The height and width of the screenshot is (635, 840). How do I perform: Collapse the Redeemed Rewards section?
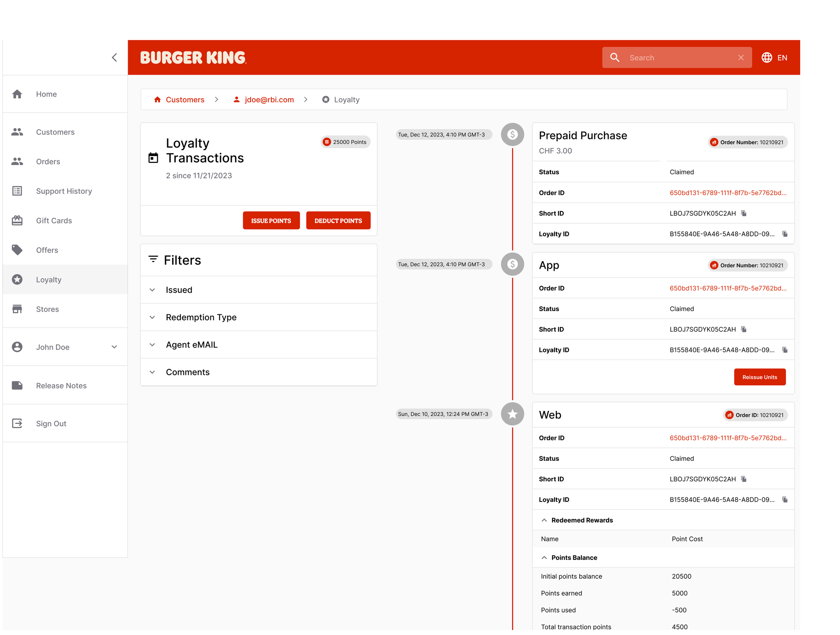point(544,520)
